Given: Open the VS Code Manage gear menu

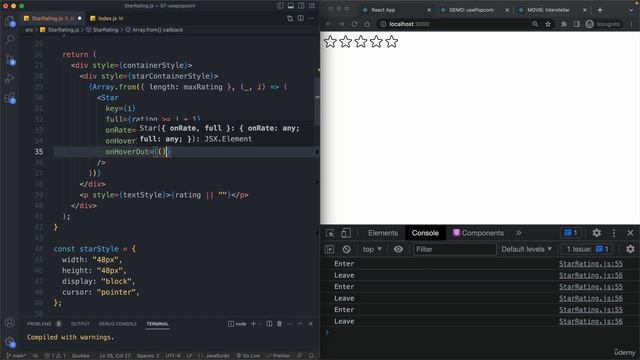Looking at the screenshot, I should (10, 342).
